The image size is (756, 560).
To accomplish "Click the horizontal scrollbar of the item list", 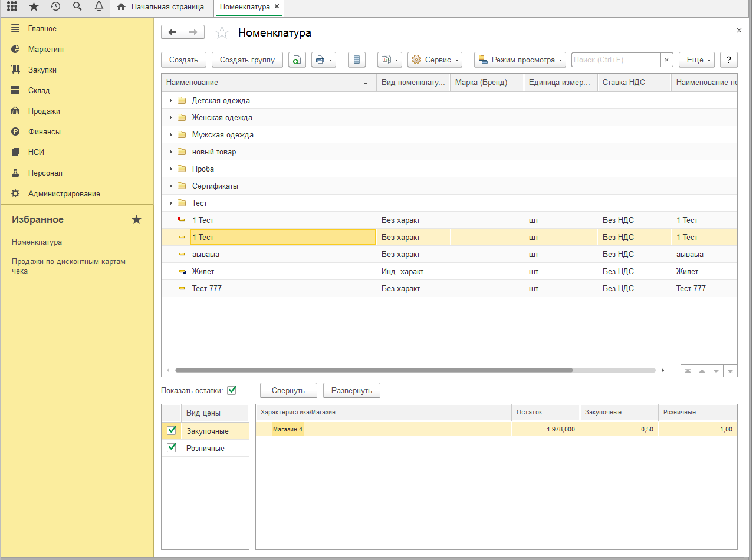I will [374, 370].
